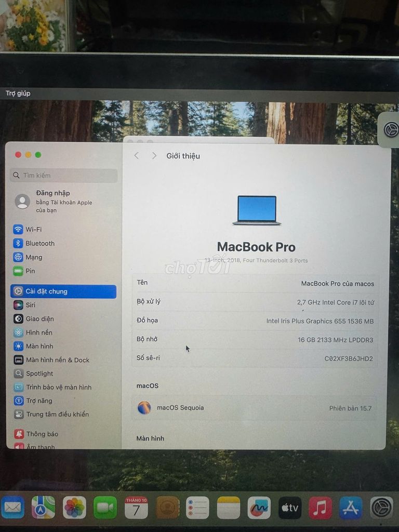The height and width of the screenshot is (532, 399).
Task: Go back with the left chevron
Action: pyautogui.click(x=137, y=156)
